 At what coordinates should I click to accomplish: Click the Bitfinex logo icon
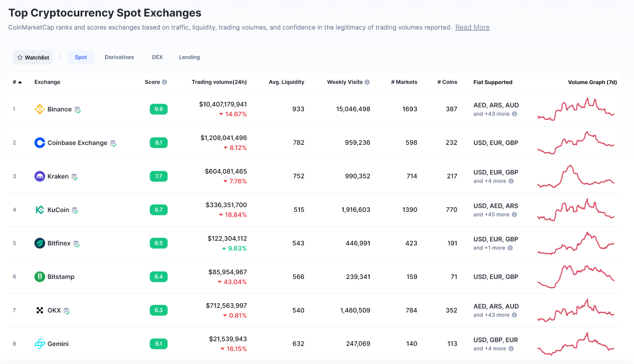(40, 243)
